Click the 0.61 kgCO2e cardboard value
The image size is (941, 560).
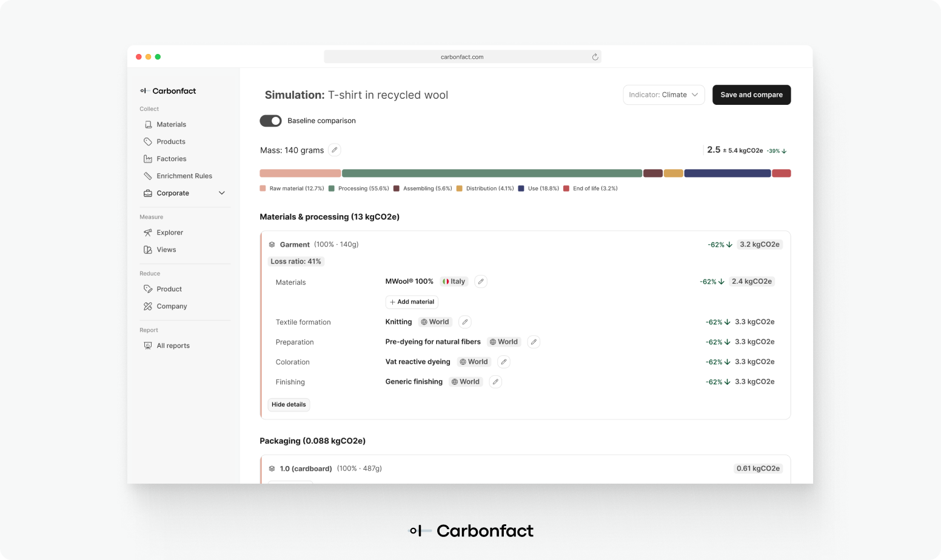(x=758, y=468)
